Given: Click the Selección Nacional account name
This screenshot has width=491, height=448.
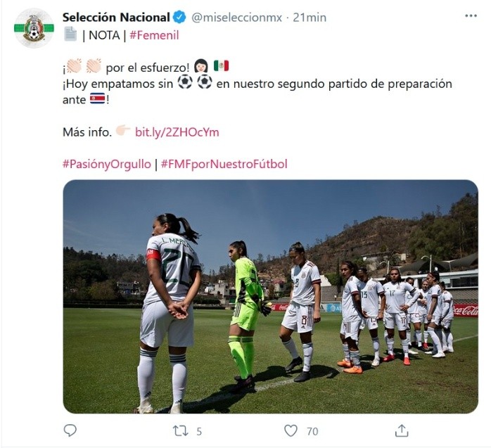Looking at the screenshot, I should (116, 17).
